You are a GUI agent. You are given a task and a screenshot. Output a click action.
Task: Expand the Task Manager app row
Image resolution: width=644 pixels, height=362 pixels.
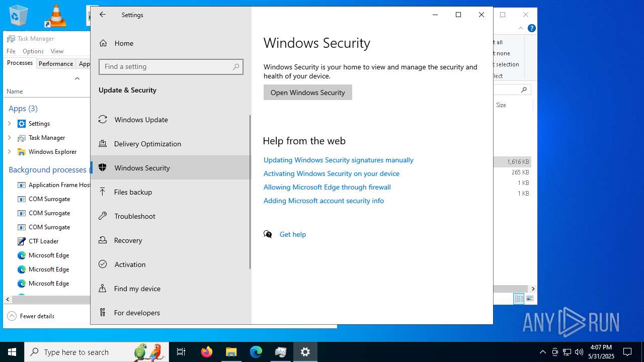(x=9, y=138)
